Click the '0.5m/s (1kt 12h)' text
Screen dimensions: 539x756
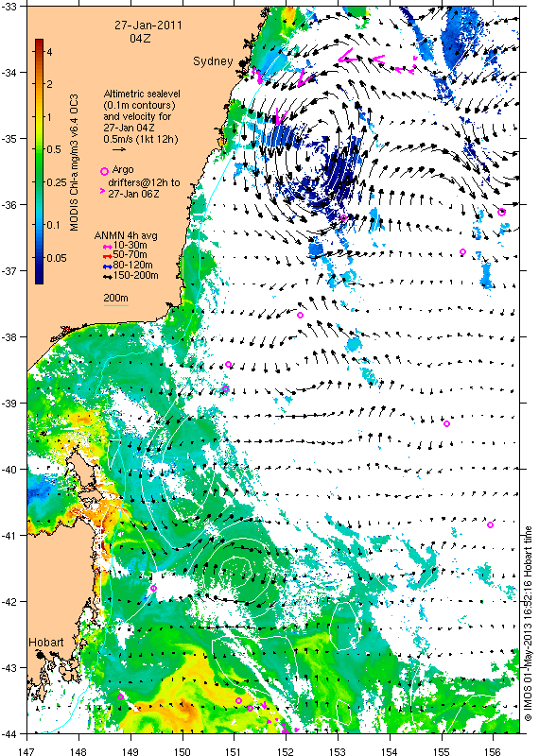click(141, 139)
